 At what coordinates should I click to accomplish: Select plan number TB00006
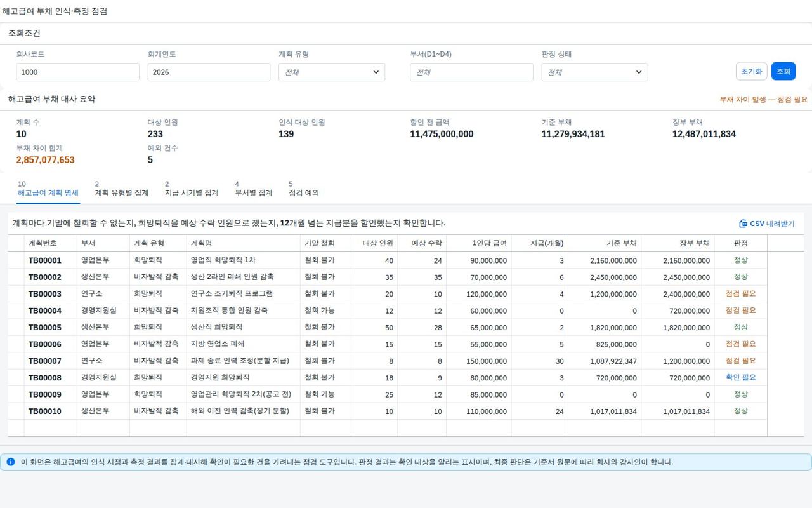click(x=45, y=344)
